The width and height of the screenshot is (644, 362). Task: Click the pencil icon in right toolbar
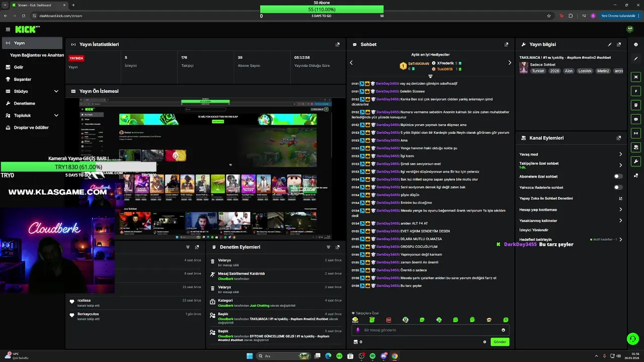click(x=636, y=59)
